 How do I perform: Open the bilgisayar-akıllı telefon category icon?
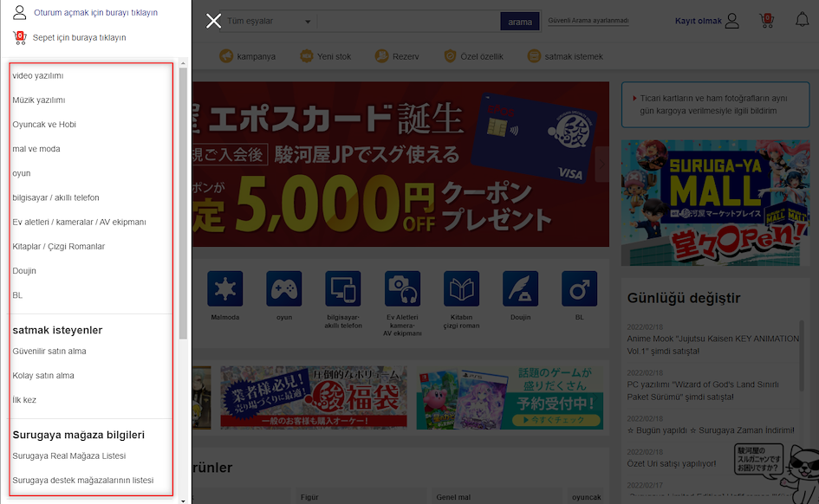point(343,288)
